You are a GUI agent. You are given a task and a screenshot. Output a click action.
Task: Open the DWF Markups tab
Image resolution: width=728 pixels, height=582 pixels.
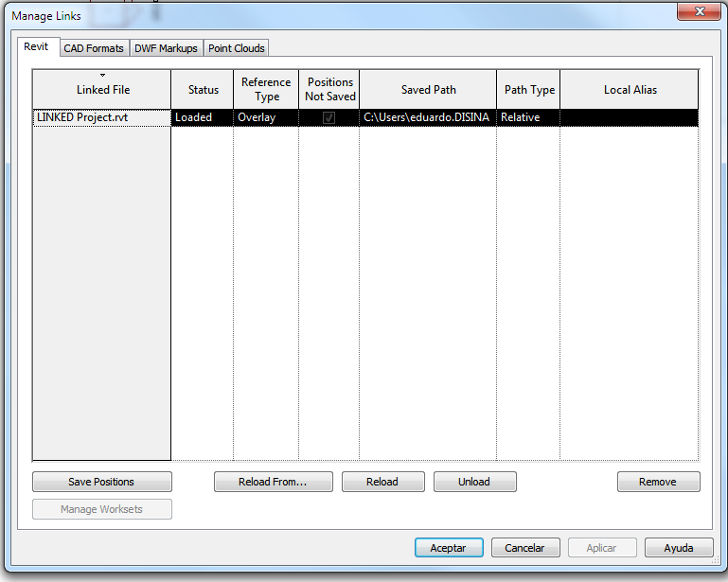pos(166,48)
